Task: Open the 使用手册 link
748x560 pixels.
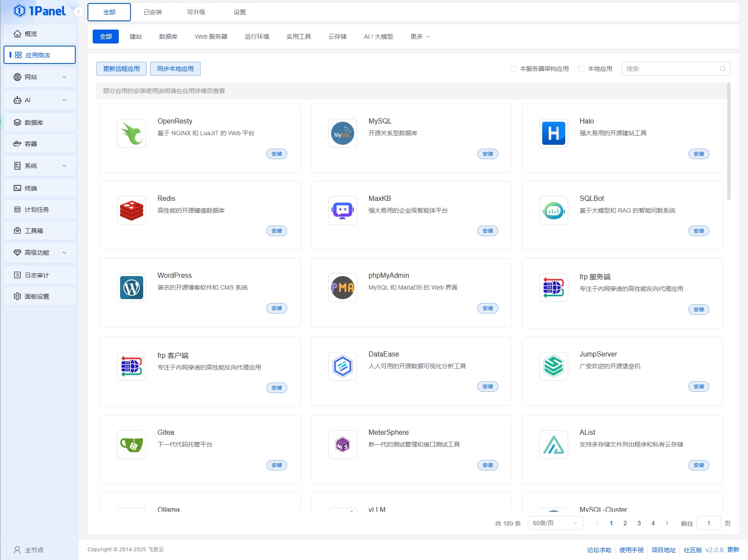Action: pyautogui.click(x=631, y=550)
